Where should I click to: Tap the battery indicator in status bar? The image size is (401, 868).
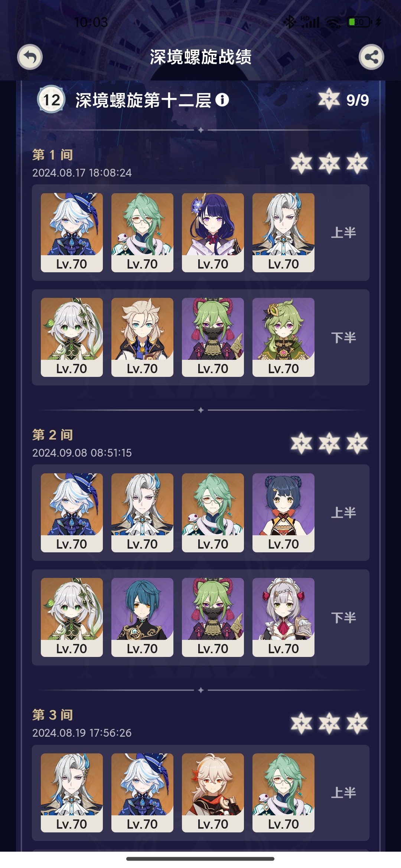click(359, 22)
